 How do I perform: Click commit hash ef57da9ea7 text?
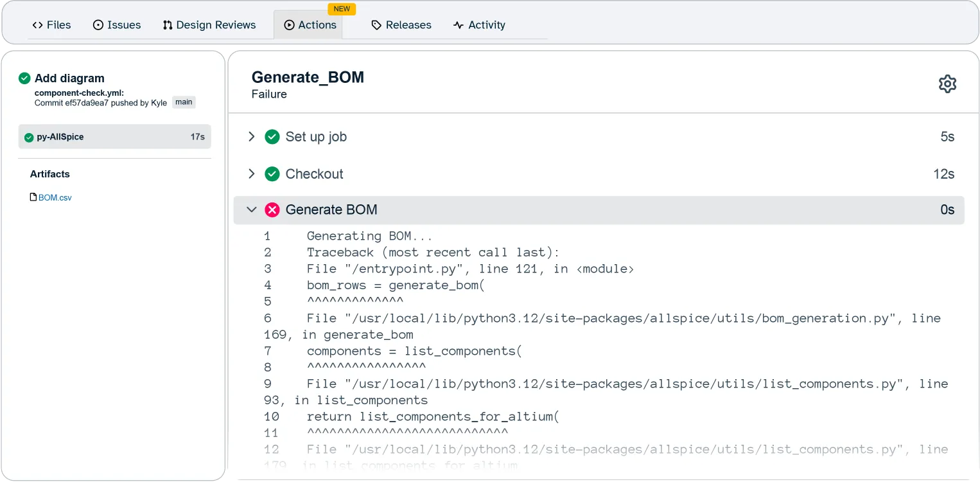coord(87,103)
